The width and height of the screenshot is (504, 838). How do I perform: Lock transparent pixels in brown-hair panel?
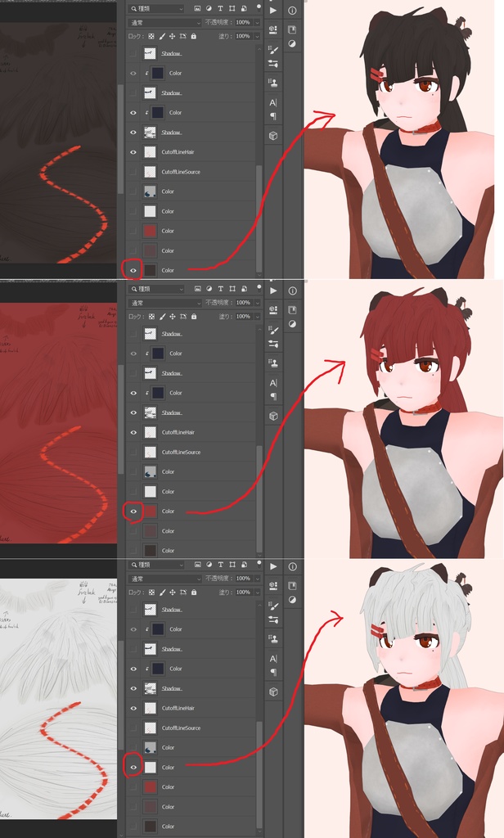[x=152, y=36]
